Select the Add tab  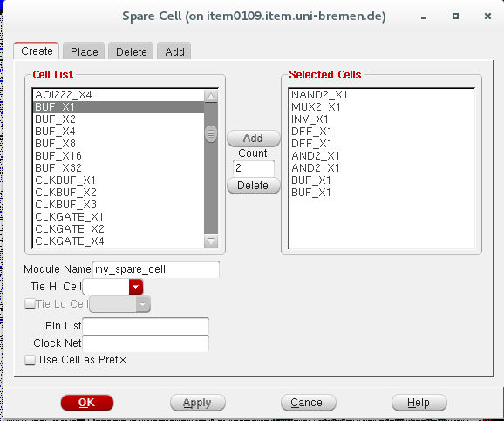coord(174,51)
